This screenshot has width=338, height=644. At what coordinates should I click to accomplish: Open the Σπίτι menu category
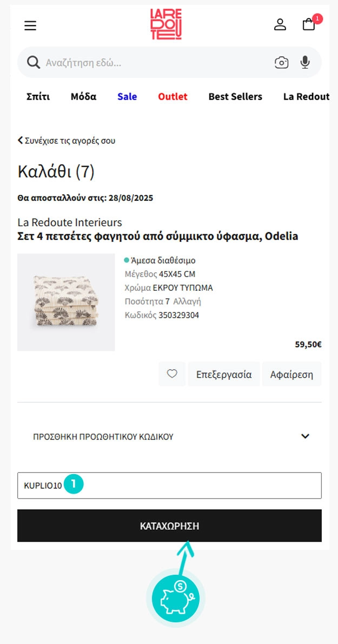click(38, 97)
